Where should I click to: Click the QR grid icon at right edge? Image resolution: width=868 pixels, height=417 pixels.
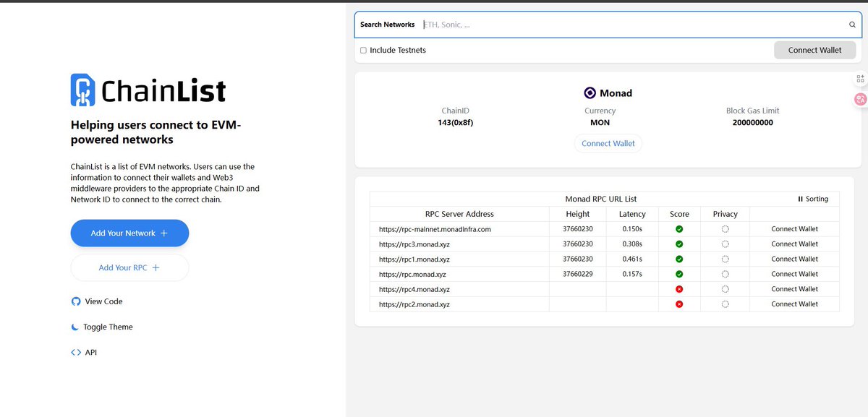tap(860, 79)
